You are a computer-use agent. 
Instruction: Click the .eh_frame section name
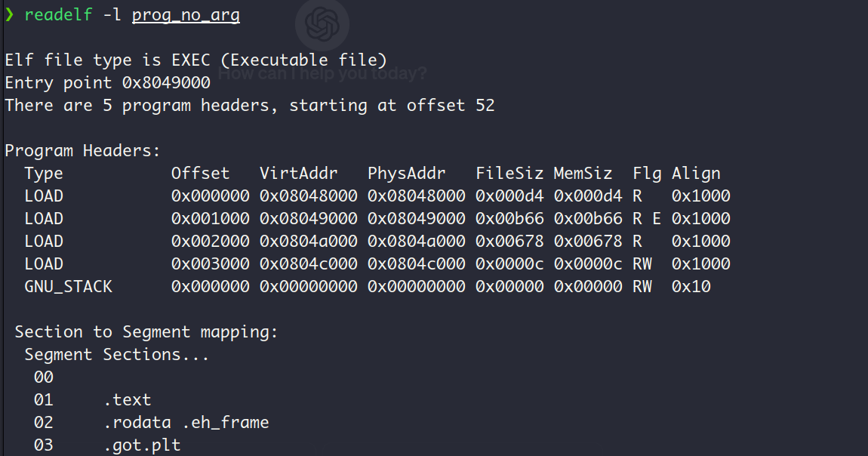[226, 423]
